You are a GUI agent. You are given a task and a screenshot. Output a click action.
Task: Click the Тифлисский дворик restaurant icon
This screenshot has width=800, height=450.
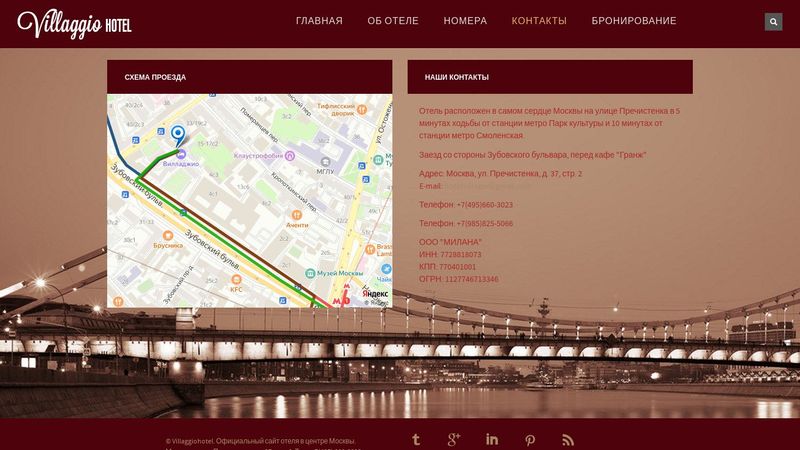362,109
